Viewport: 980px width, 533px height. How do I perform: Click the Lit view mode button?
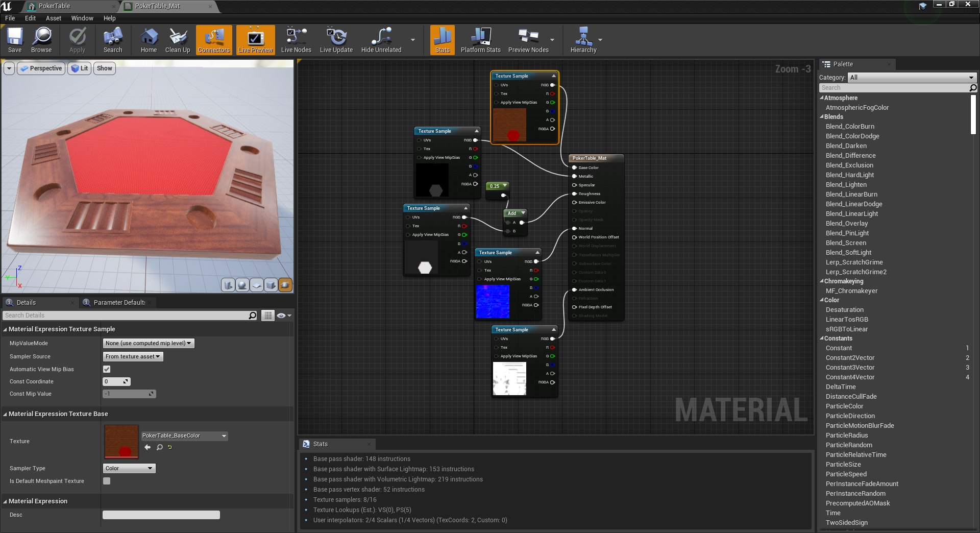coord(79,68)
